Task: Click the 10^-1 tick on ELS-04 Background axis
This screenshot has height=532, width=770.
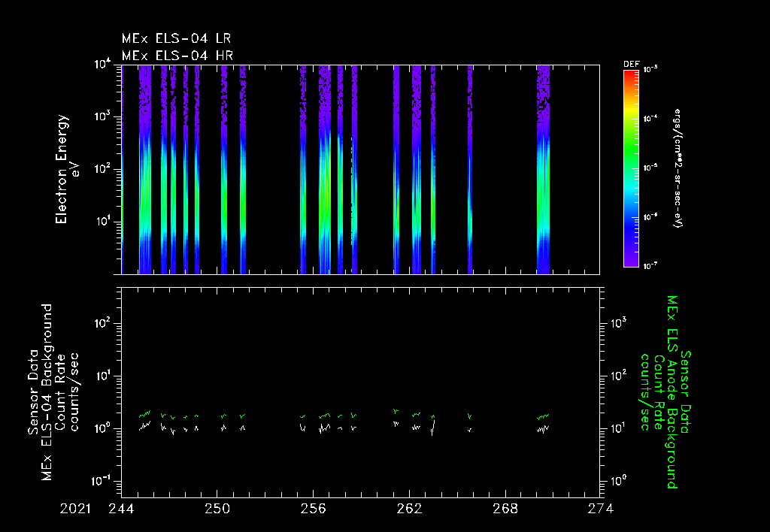Action: [x=100, y=481]
